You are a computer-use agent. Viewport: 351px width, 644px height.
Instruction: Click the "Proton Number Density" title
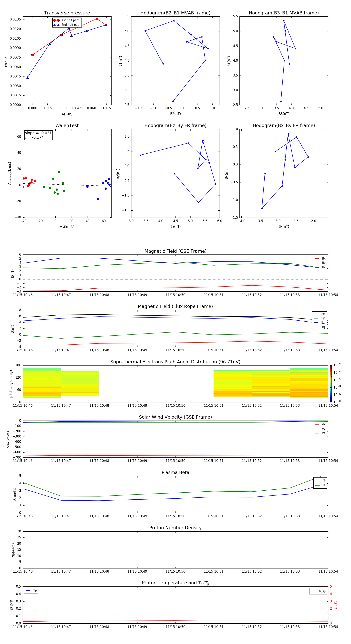pyautogui.click(x=175, y=528)
